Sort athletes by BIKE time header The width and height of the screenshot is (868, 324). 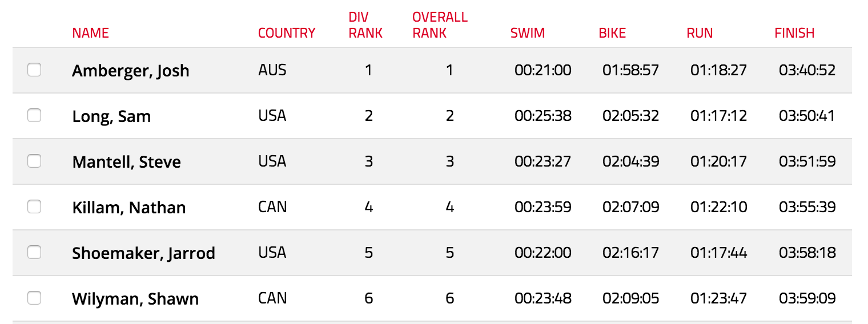612,33
